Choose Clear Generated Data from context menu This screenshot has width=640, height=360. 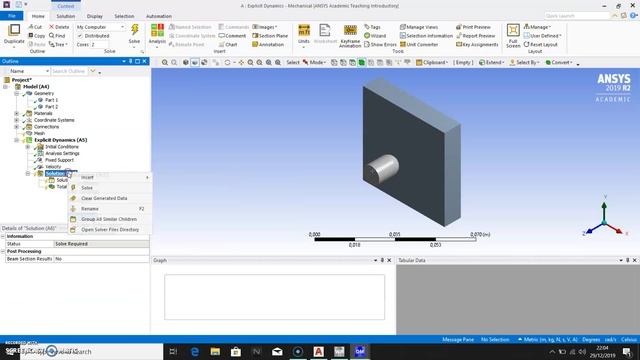[x=109, y=198]
